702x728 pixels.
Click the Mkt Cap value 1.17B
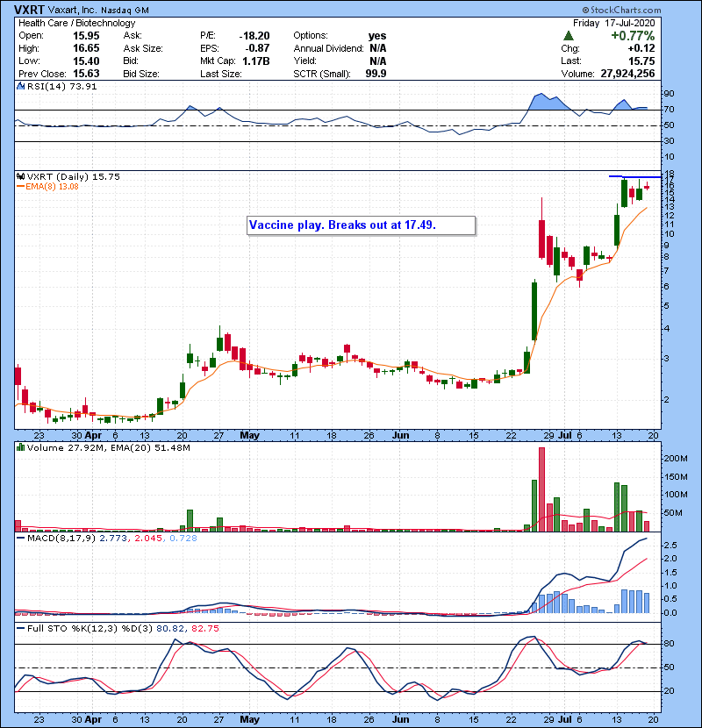click(256, 61)
